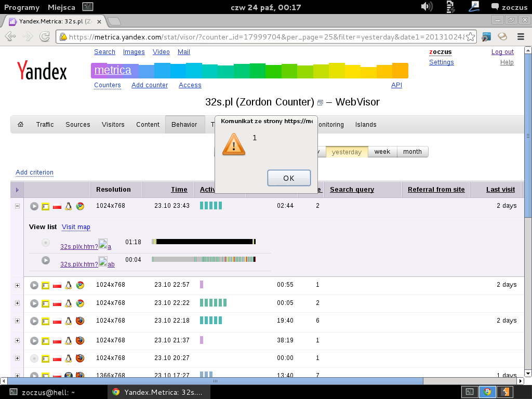Screen dimensions: 532x399
Task: Collapse the 23.10 23:43 visit row
Action: (17, 206)
